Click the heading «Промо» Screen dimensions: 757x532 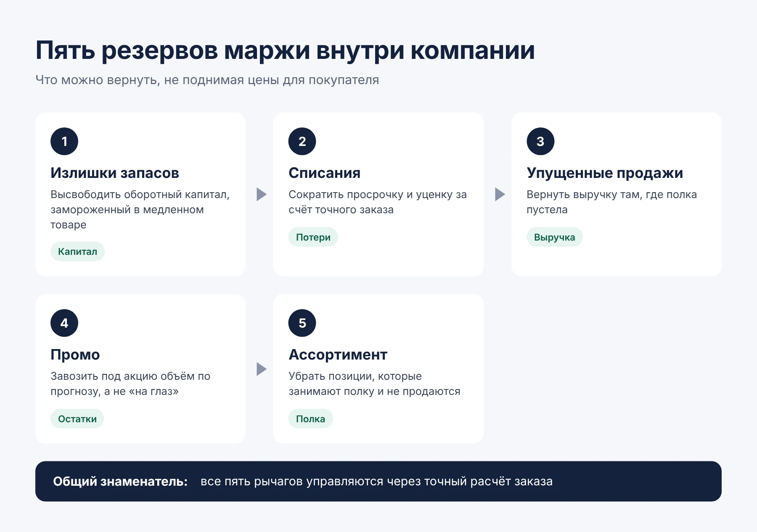point(75,355)
